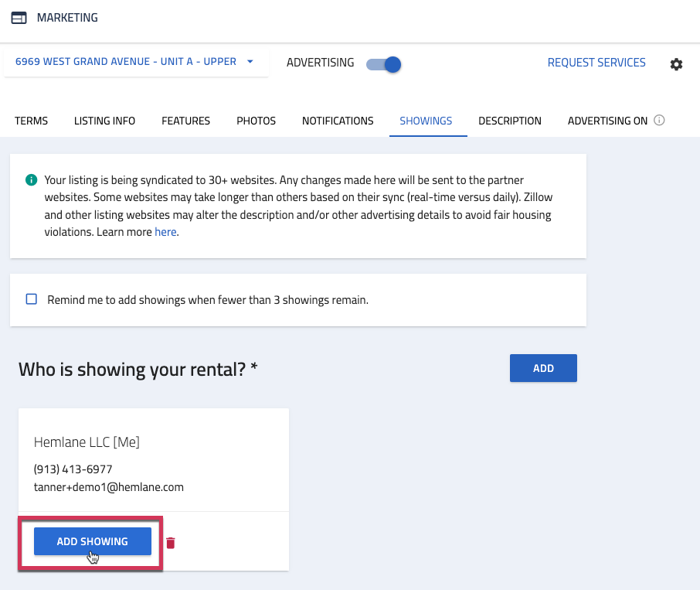Toggle the Advertising switch off
700x590 pixels.
pyautogui.click(x=383, y=64)
